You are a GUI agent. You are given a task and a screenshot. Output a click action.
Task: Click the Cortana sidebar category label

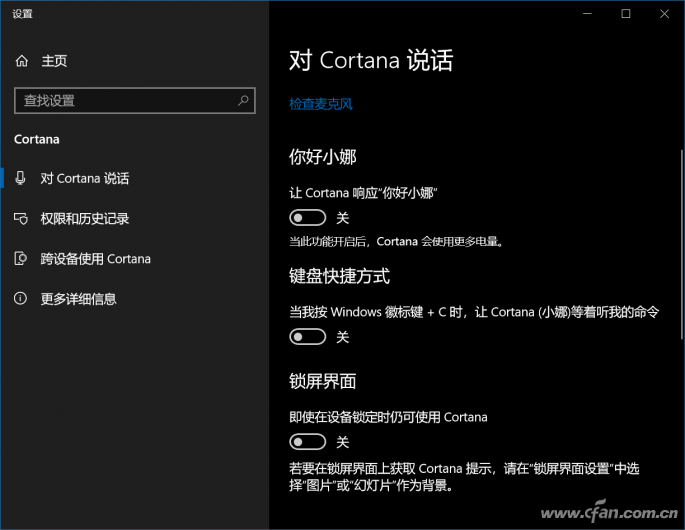tap(37, 139)
